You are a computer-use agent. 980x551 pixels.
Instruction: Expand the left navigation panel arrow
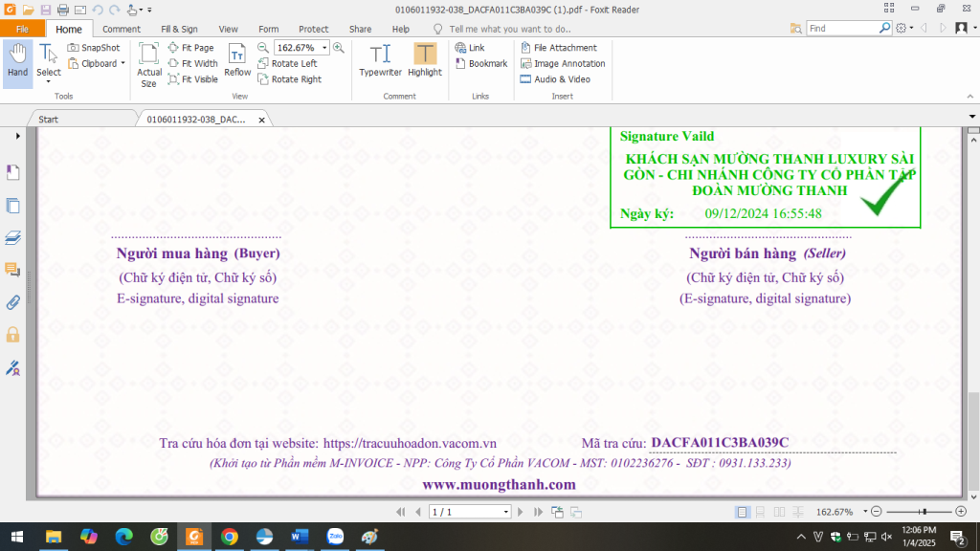(x=17, y=136)
